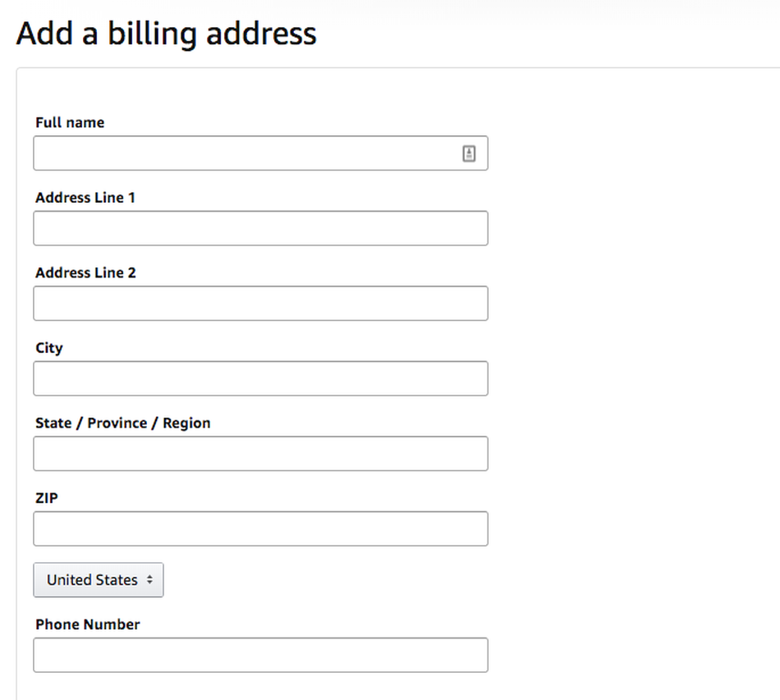The image size is (780, 700).
Task: Click the up-down arrows on country selector
Action: [149, 579]
